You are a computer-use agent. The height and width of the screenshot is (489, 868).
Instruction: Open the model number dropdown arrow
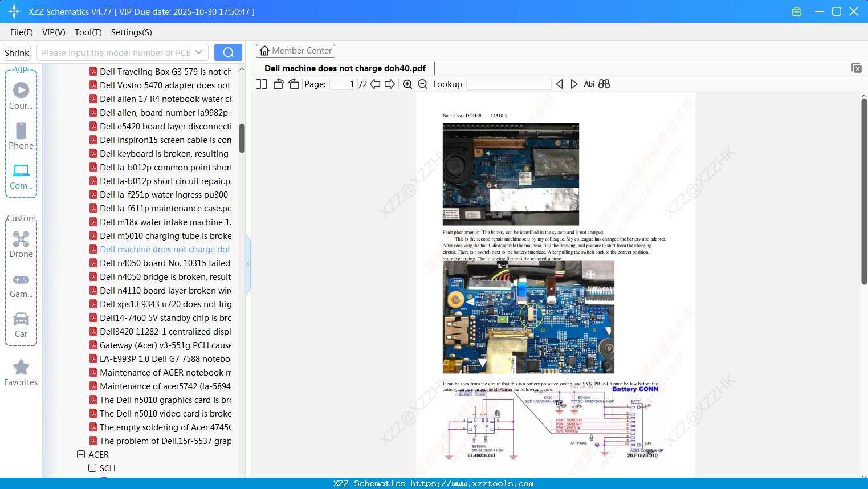pos(199,52)
